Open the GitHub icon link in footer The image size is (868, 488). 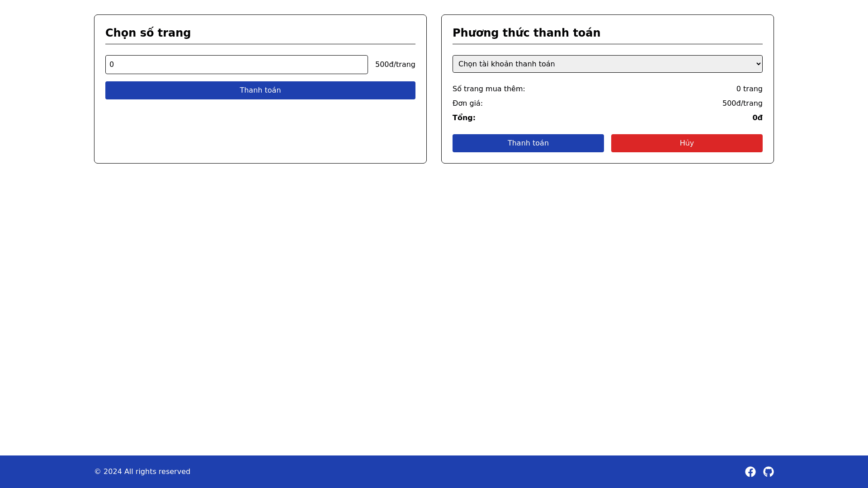768,472
